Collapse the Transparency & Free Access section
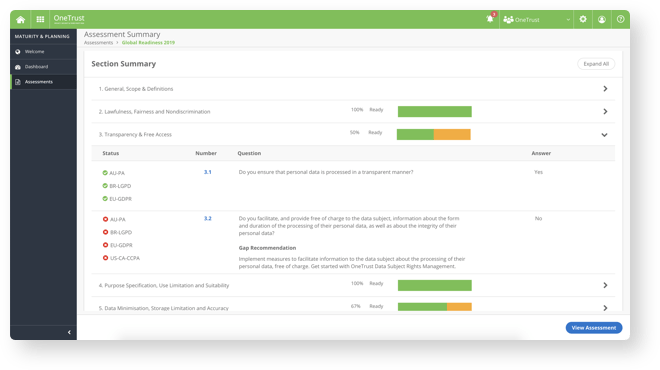Screen dimensions: 660x370 tap(604, 135)
